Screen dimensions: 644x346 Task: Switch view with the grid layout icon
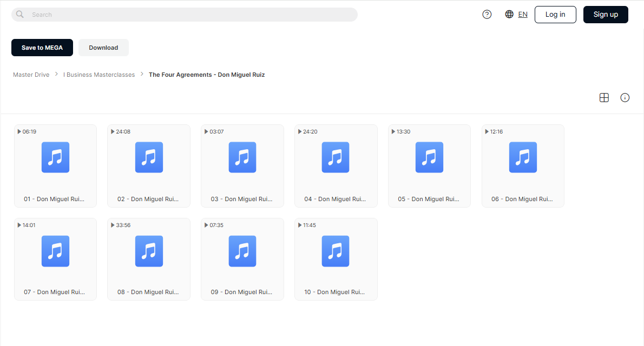click(604, 98)
